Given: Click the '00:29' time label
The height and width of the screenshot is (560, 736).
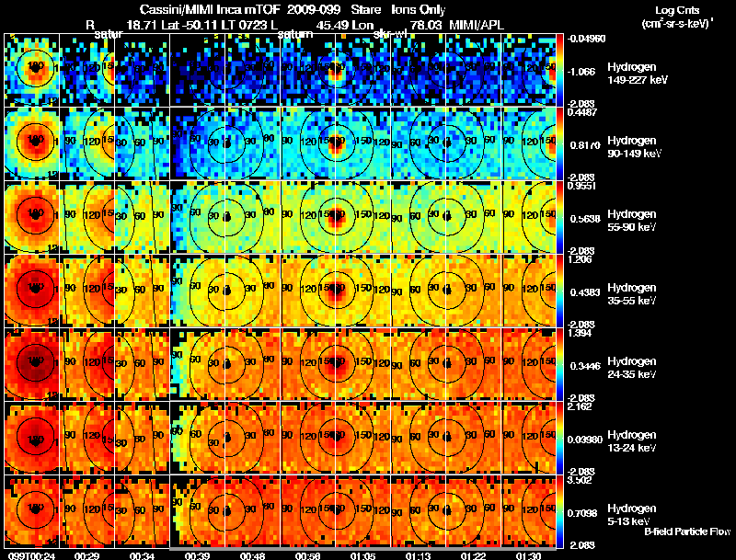Looking at the screenshot, I should pos(86,556).
